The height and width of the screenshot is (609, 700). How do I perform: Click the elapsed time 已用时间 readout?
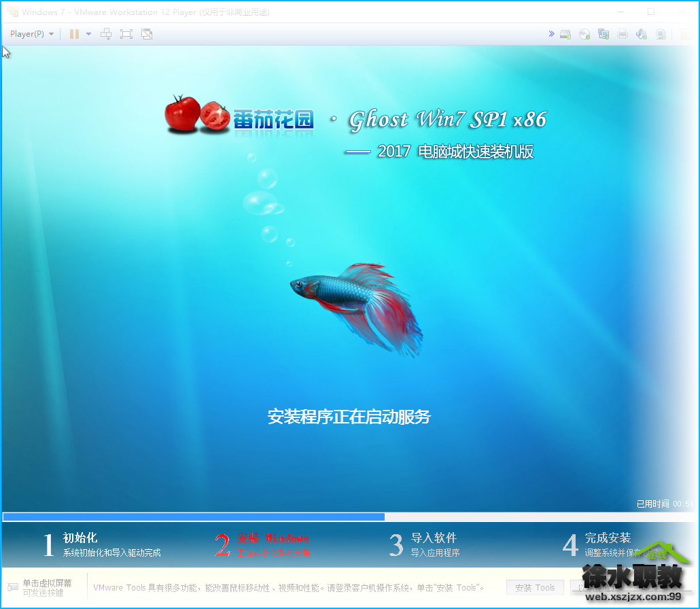(665, 504)
